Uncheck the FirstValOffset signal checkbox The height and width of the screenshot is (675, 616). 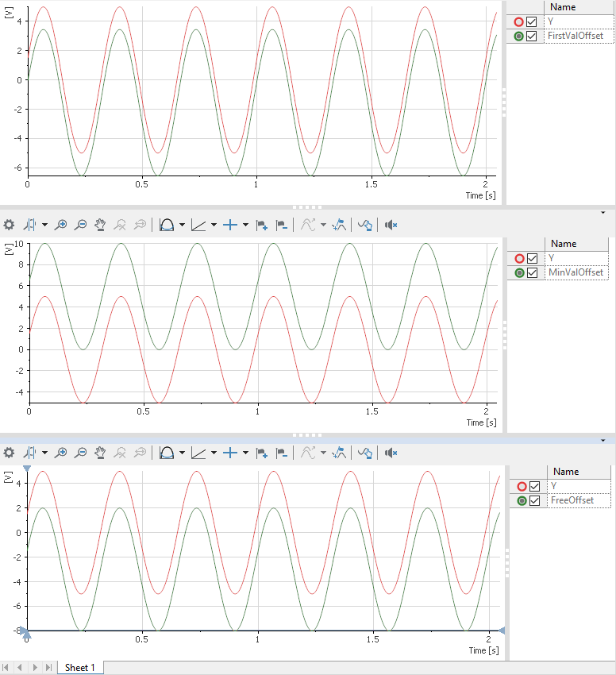click(x=532, y=37)
